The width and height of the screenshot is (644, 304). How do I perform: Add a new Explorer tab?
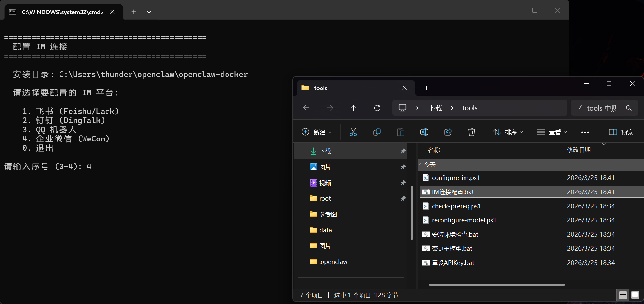click(426, 88)
